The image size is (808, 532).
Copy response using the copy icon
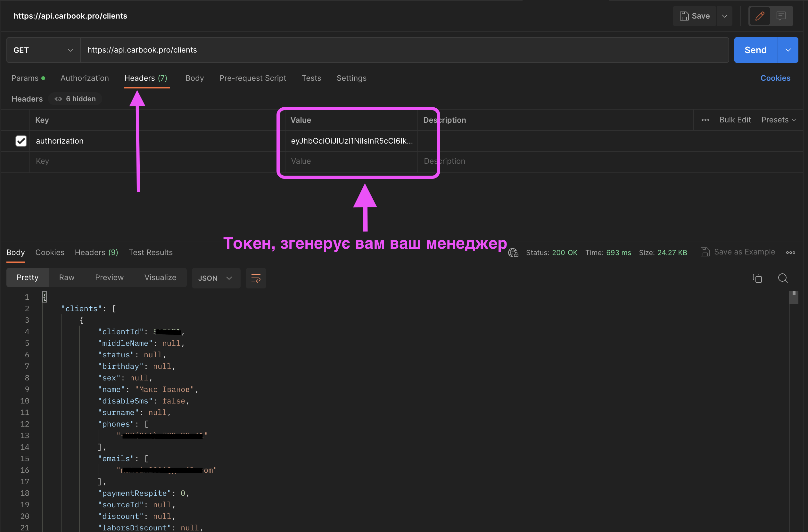point(757,278)
